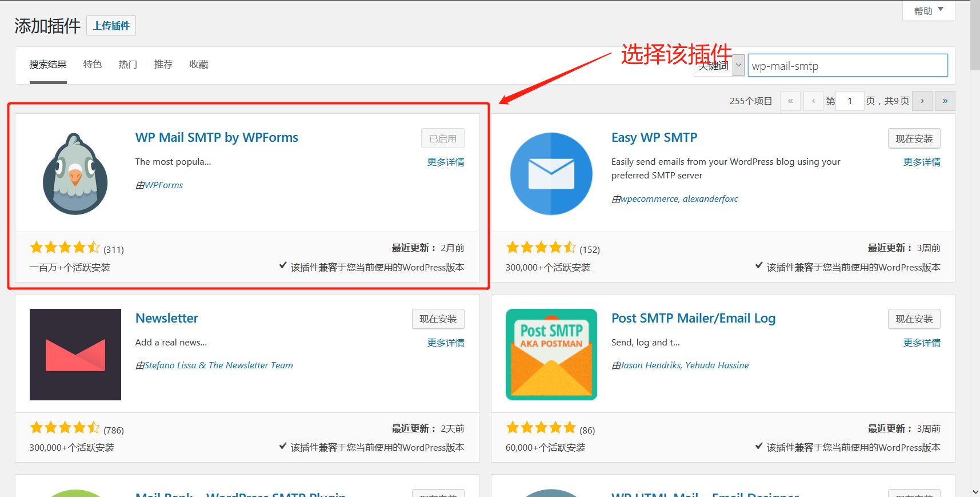Open 更多详情 for WP Mail SMTP
Viewport: 980px width, 497px height.
[446, 162]
